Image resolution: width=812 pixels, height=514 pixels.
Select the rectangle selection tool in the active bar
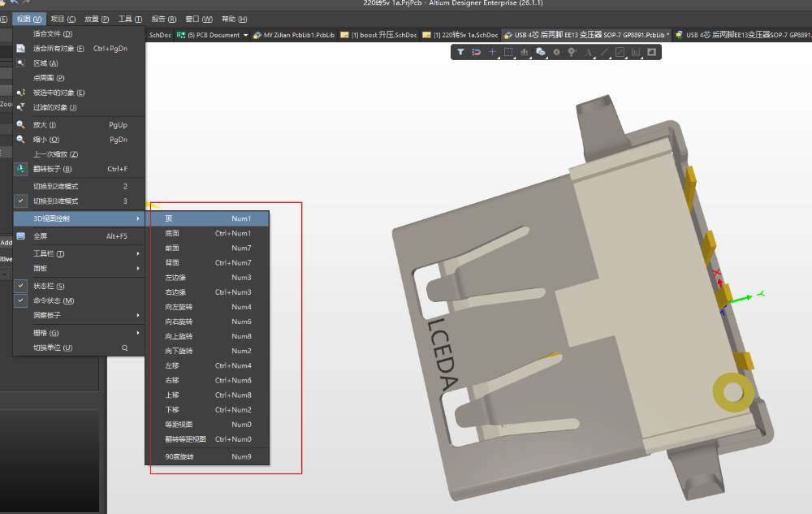coord(508,52)
